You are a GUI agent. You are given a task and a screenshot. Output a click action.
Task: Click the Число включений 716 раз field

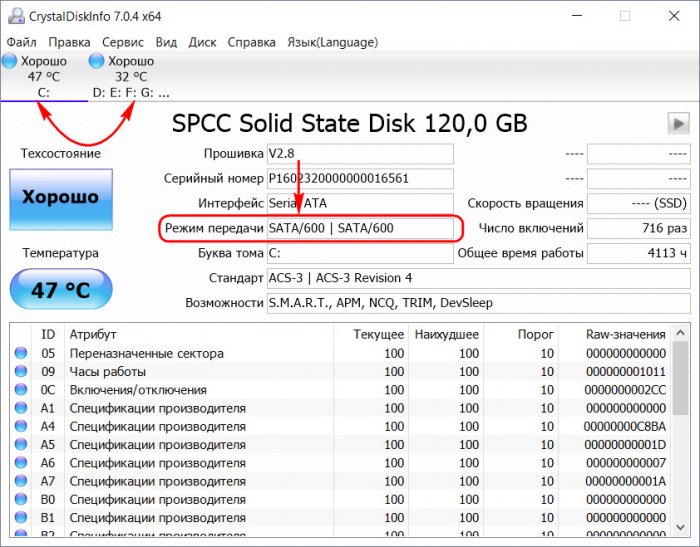pyautogui.click(x=639, y=228)
